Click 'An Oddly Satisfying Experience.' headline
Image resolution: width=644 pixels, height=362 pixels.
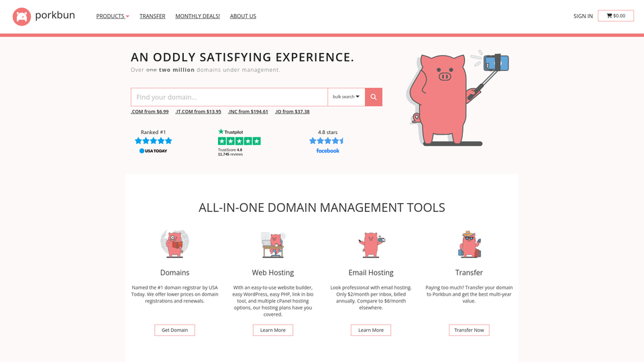coord(242,57)
